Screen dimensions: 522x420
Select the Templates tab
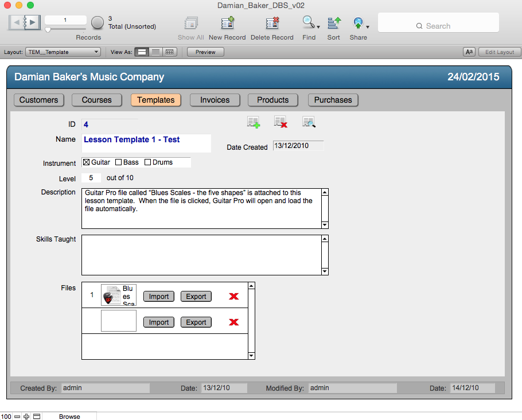pos(156,100)
